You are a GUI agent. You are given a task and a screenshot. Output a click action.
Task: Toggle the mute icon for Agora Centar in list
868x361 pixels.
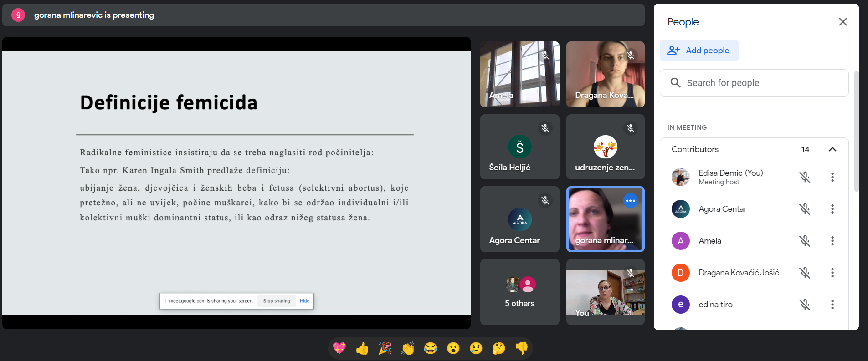[x=805, y=209]
